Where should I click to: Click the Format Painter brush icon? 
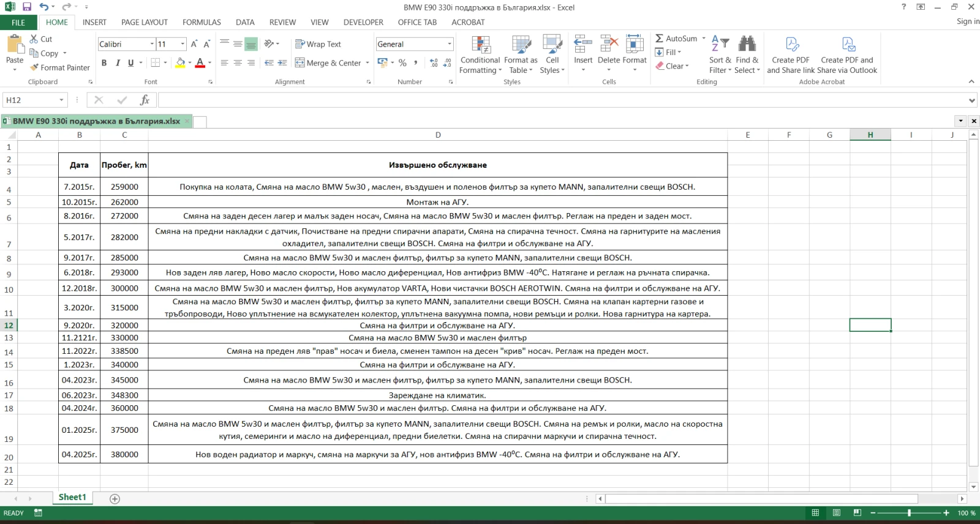pyautogui.click(x=35, y=67)
